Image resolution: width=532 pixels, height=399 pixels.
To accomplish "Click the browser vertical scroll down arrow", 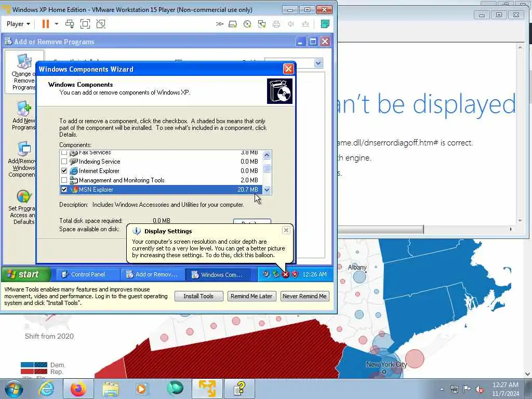I will (520, 221).
